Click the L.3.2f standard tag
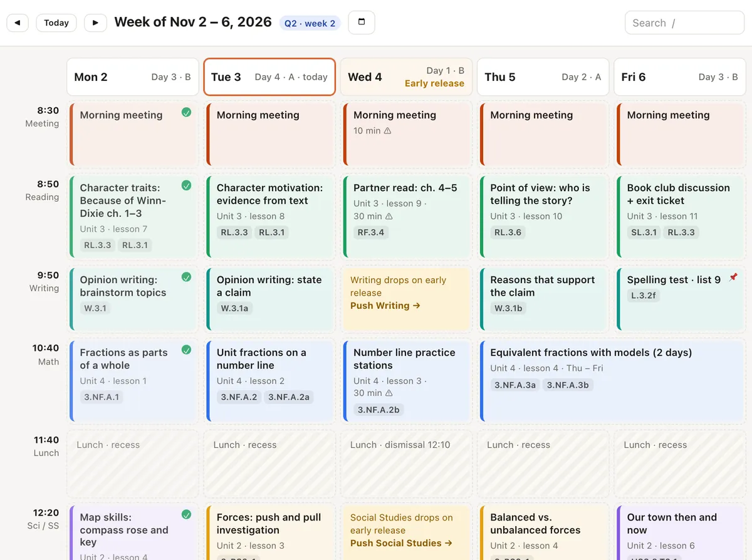752x560 pixels. pyautogui.click(x=644, y=295)
